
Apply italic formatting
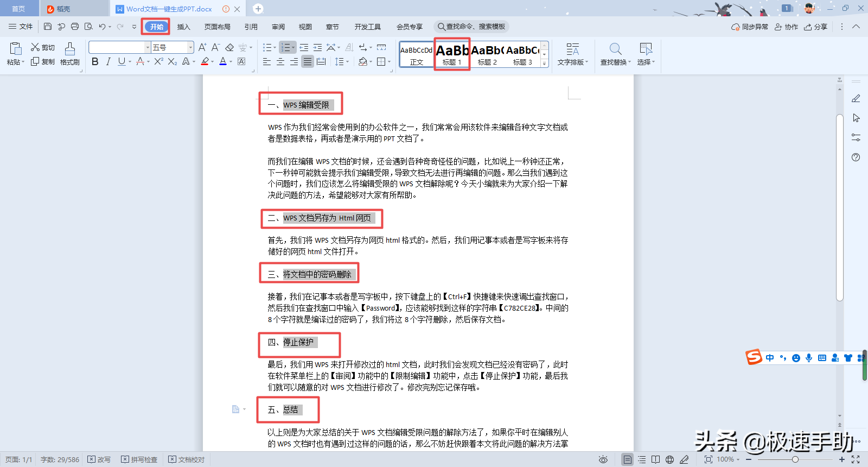(x=108, y=61)
